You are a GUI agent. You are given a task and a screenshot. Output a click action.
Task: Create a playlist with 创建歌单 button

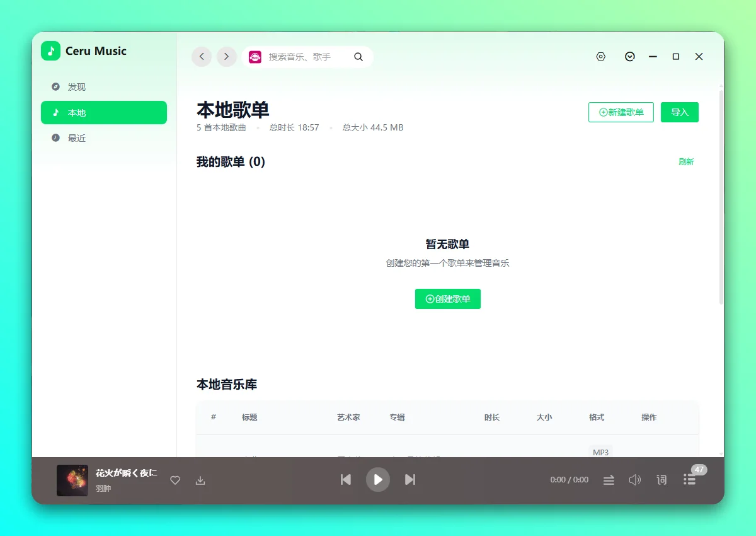pos(447,299)
